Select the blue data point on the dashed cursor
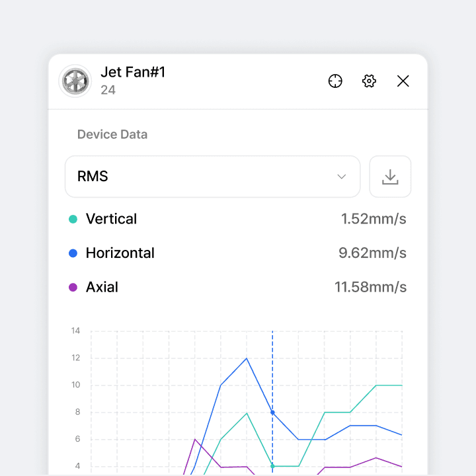The image size is (476, 476). coord(272,413)
